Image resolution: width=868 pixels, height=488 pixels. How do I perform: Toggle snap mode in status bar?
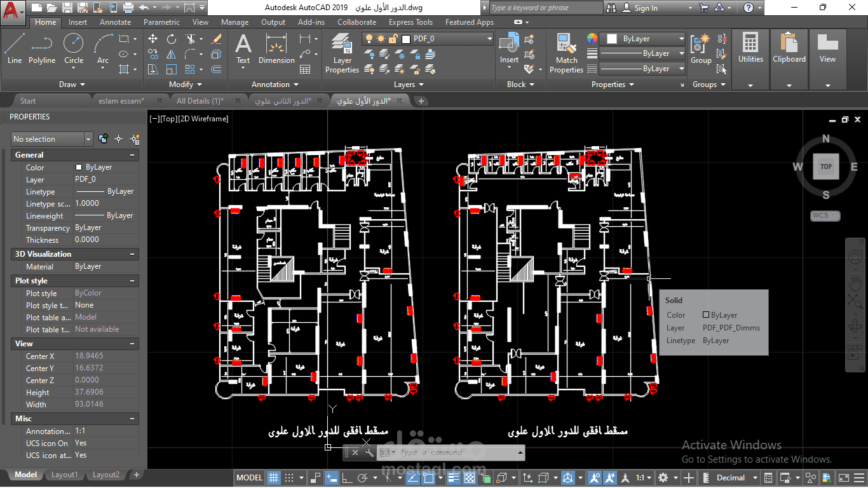pos(289,477)
